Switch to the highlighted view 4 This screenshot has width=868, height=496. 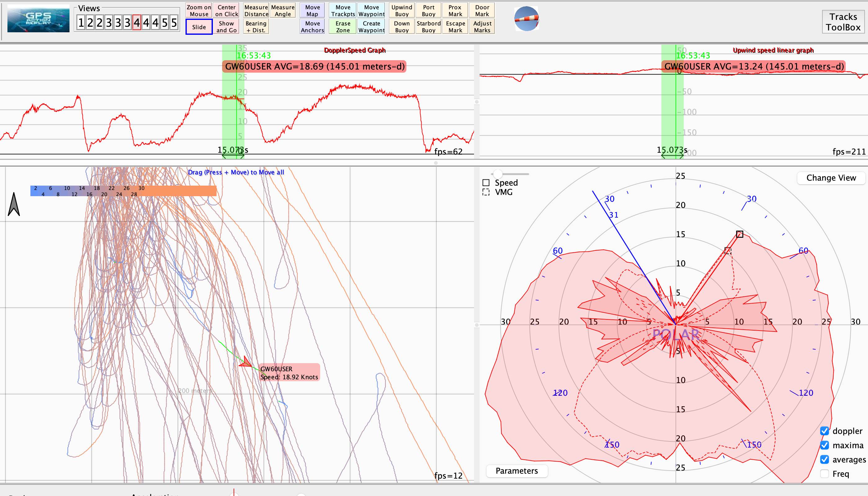(136, 23)
